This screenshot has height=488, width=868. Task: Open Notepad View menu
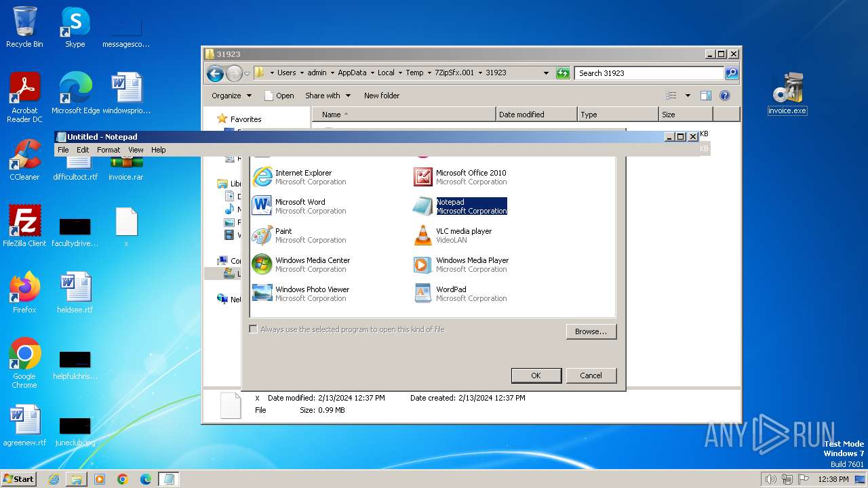[136, 150]
